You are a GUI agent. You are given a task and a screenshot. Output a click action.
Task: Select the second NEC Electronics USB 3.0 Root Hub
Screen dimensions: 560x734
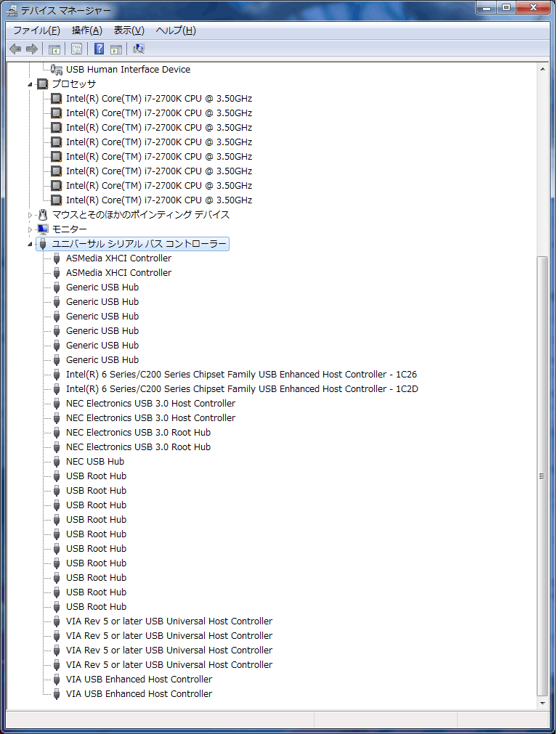coord(139,446)
